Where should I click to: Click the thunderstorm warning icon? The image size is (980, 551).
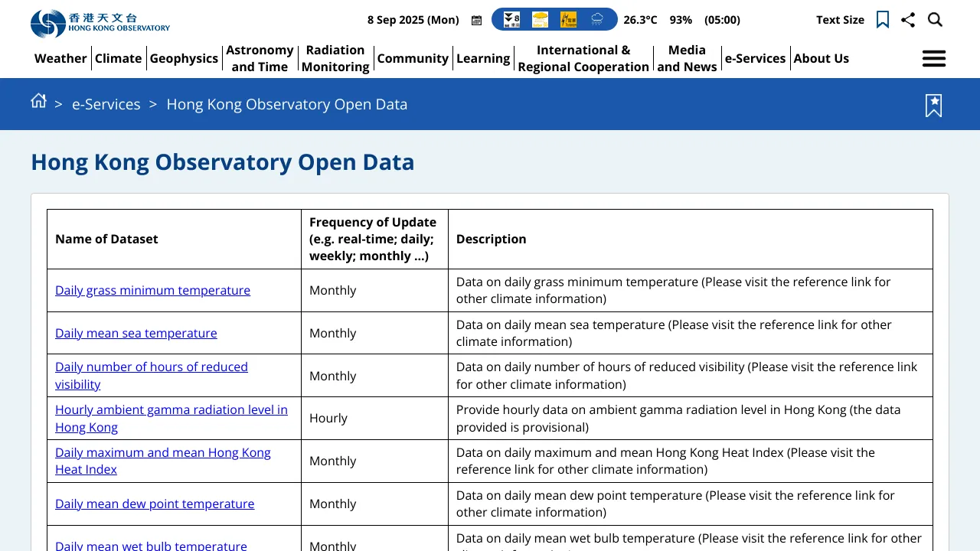(568, 20)
